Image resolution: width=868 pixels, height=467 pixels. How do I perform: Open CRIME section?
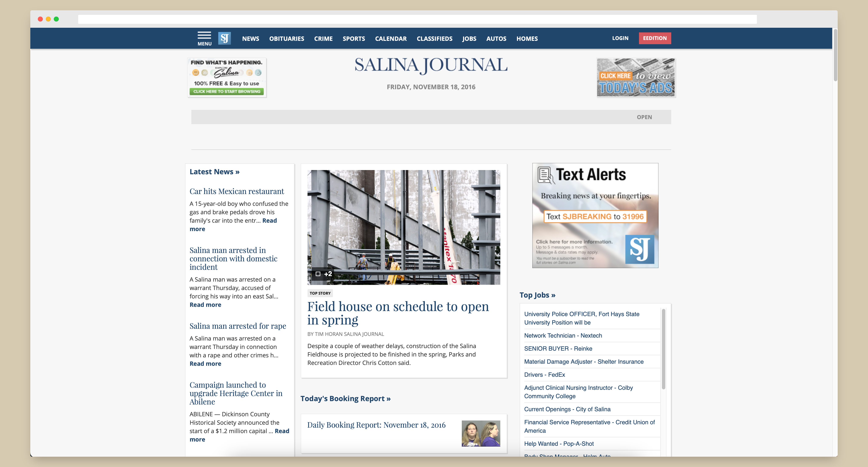pyautogui.click(x=323, y=39)
